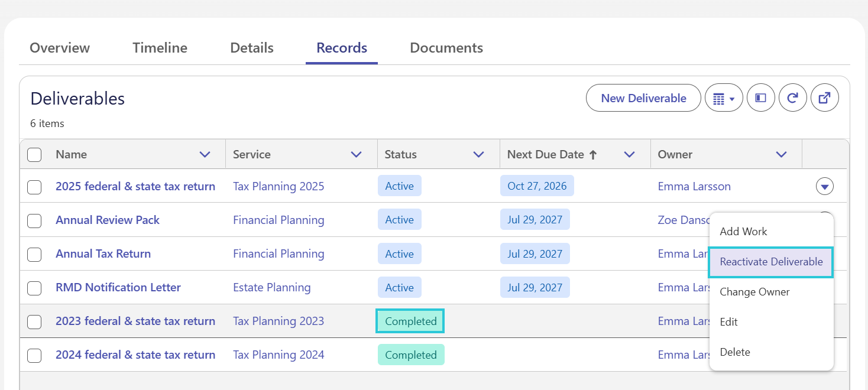Open 2024 federal & state tax return link
This screenshot has height=390, width=868.
point(135,355)
